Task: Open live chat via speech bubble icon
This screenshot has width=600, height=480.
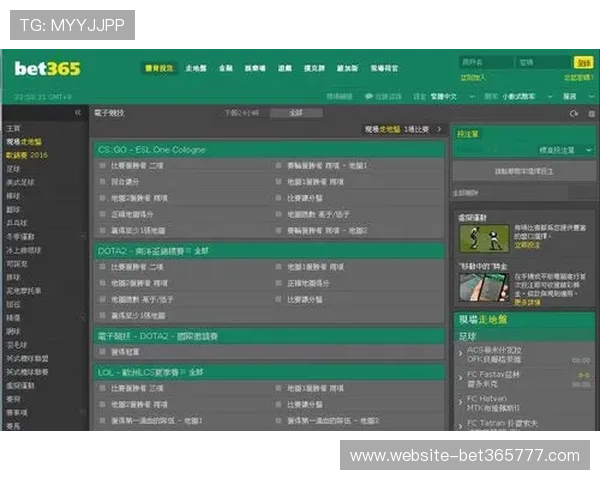Action: (368, 96)
